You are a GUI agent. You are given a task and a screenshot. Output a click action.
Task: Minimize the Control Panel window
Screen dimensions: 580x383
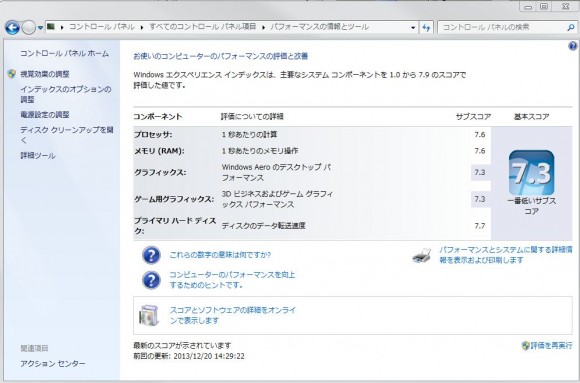pos(528,7)
